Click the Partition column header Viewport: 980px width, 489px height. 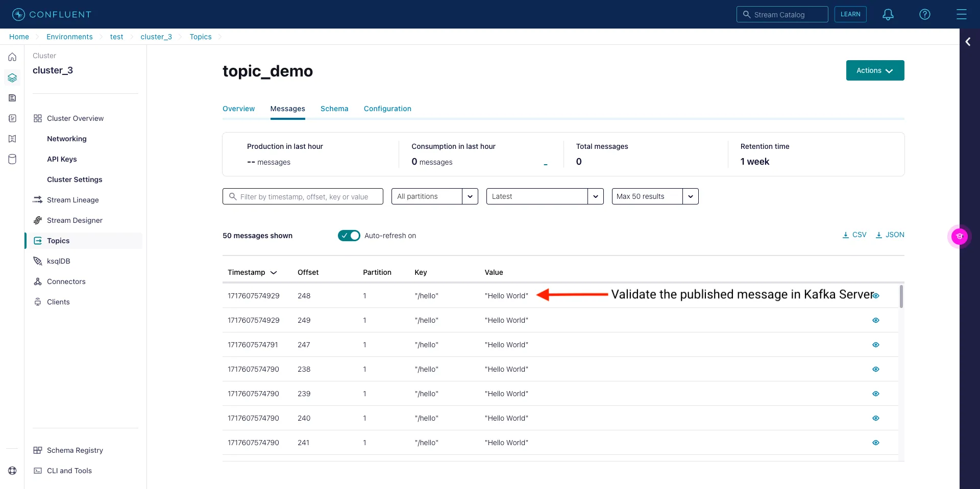click(377, 272)
